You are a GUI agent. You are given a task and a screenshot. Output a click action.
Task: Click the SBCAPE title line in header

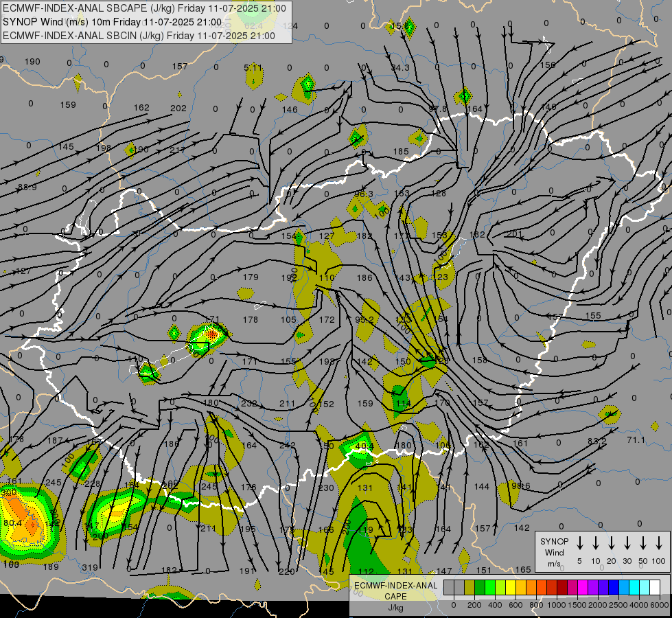point(144,8)
